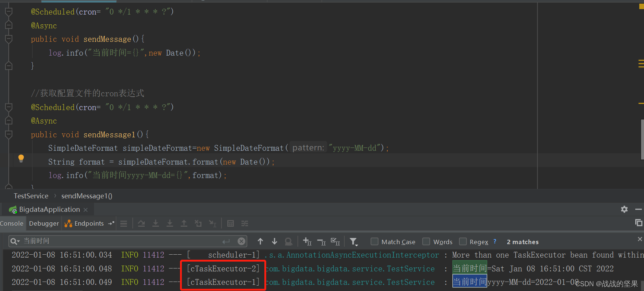Close the BigdataApplication tab
This screenshot has width=644, height=291.
click(85, 210)
